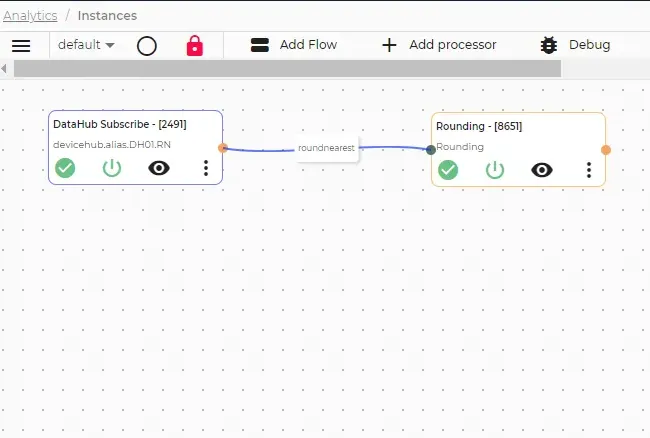Click Rounding node green check status icon
The width and height of the screenshot is (650, 438).
448,170
